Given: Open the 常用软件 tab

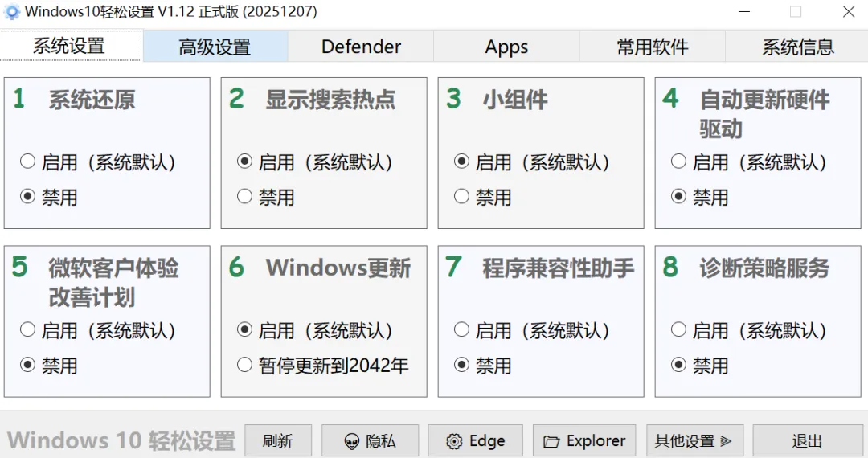Looking at the screenshot, I should point(652,47).
